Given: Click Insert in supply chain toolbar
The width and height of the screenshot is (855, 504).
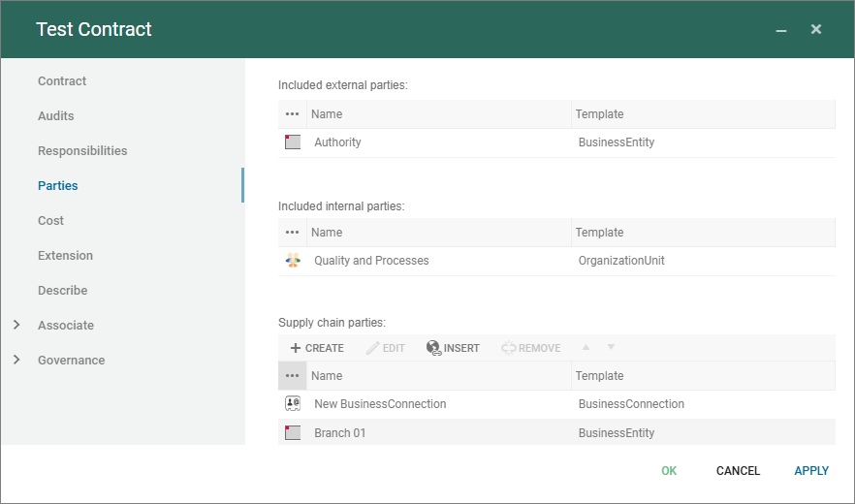Looking at the screenshot, I should [453, 348].
